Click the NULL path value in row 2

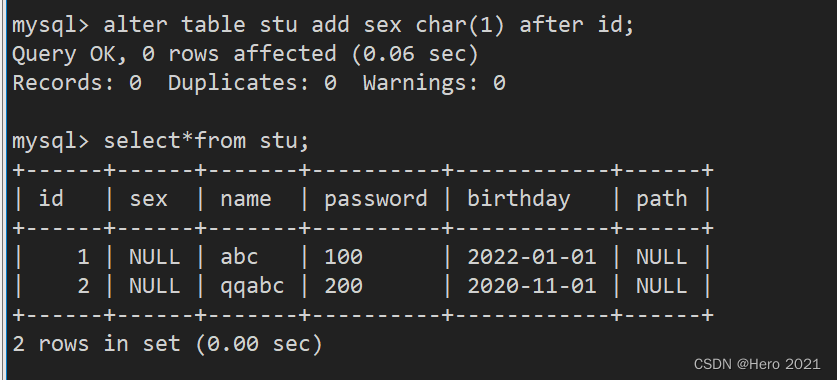point(661,287)
